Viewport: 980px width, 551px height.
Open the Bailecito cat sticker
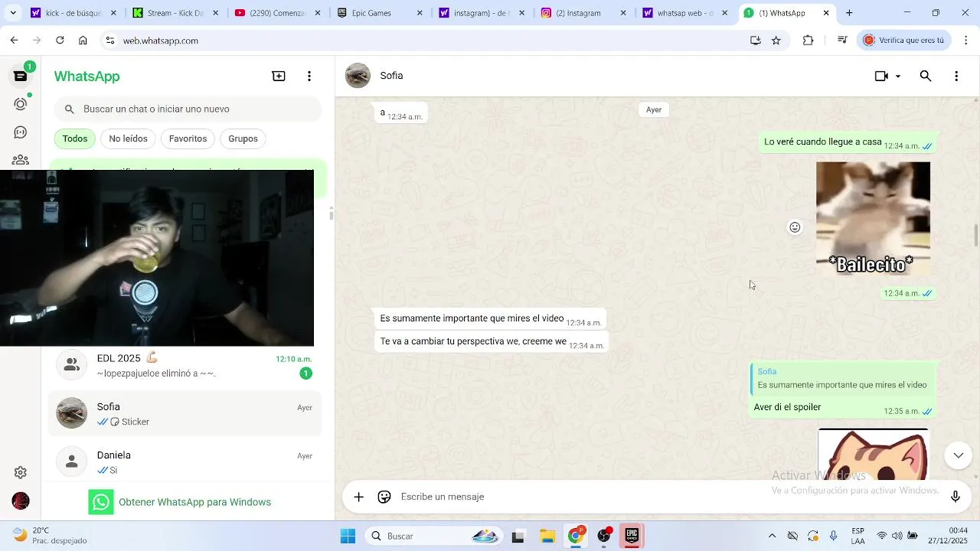pyautogui.click(x=873, y=218)
